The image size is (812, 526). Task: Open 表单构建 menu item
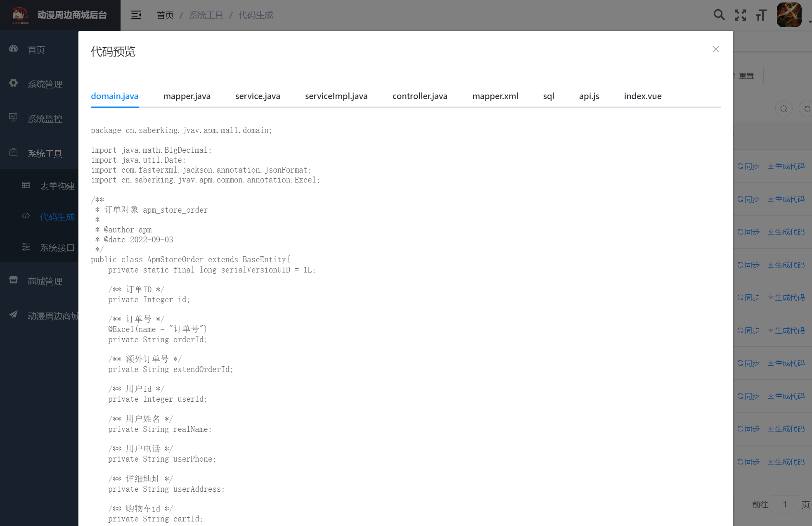[57, 186]
